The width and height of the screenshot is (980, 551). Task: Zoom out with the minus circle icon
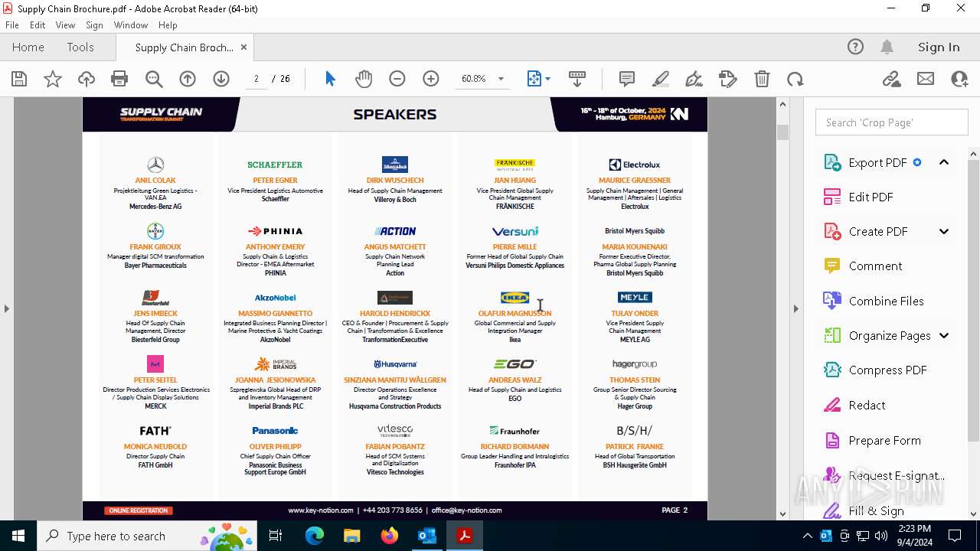(x=397, y=79)
